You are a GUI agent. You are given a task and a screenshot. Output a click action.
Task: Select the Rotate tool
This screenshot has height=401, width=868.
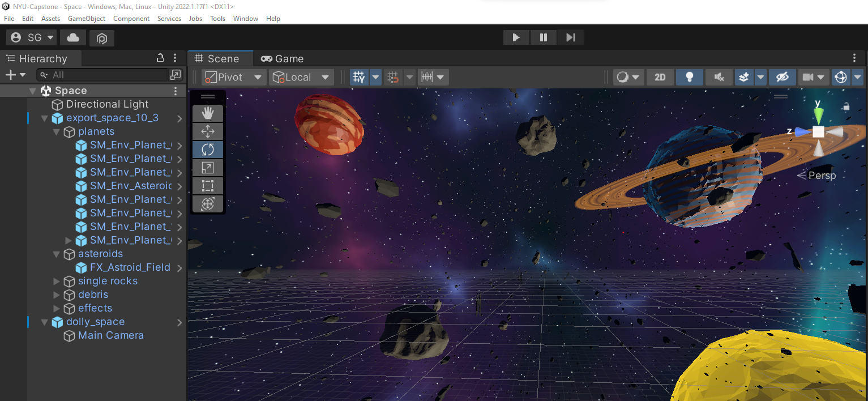[x=208, y=150]
